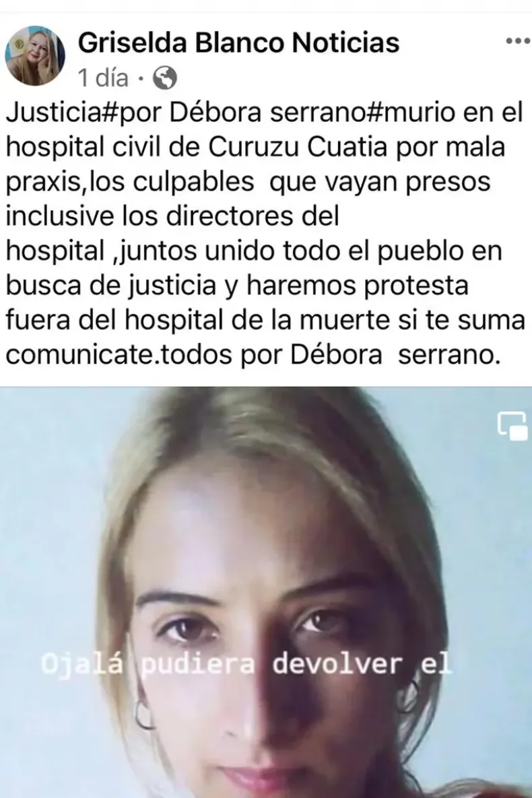Select "haremos protesta" in the post body
The height and width of the screenshot is (798, 532).
tap(358, 286)
